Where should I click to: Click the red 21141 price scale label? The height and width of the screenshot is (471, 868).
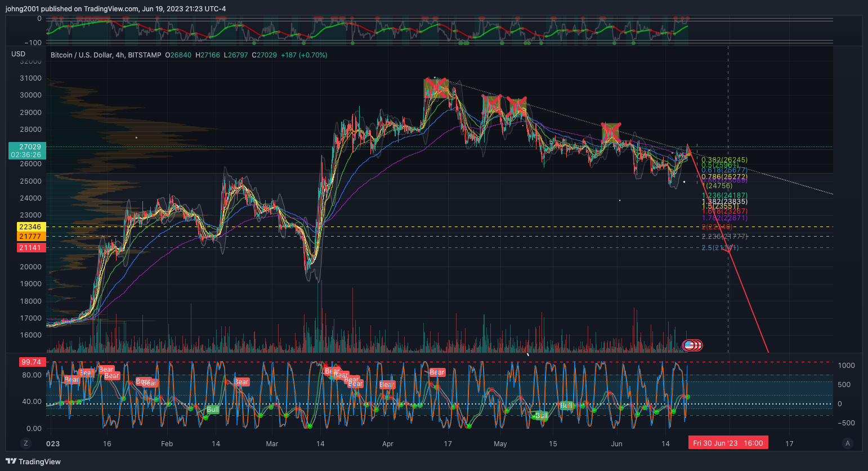point(30,248)
